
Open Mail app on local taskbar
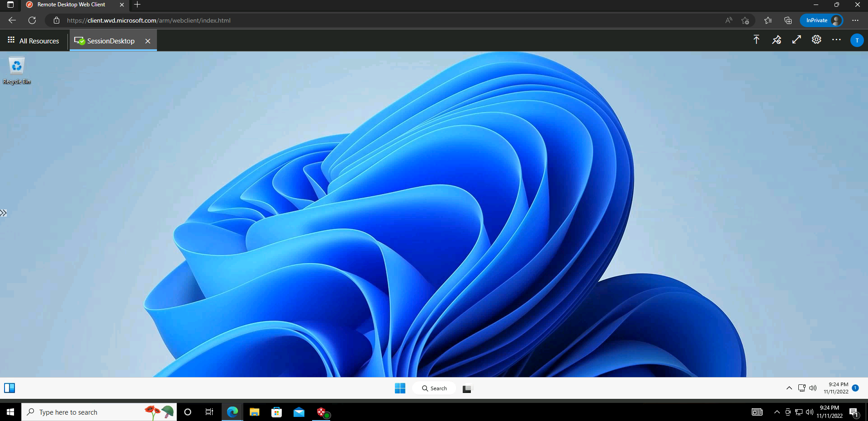[x=299, y=412]
